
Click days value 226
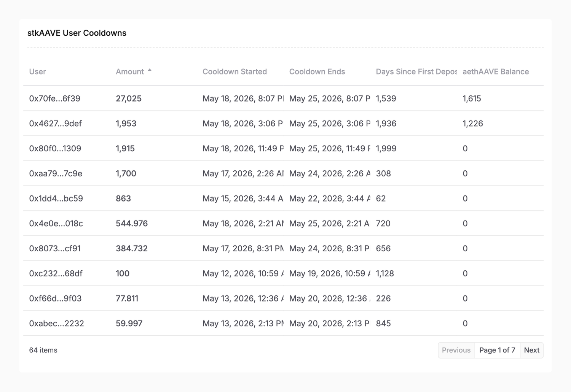point(383,298)
